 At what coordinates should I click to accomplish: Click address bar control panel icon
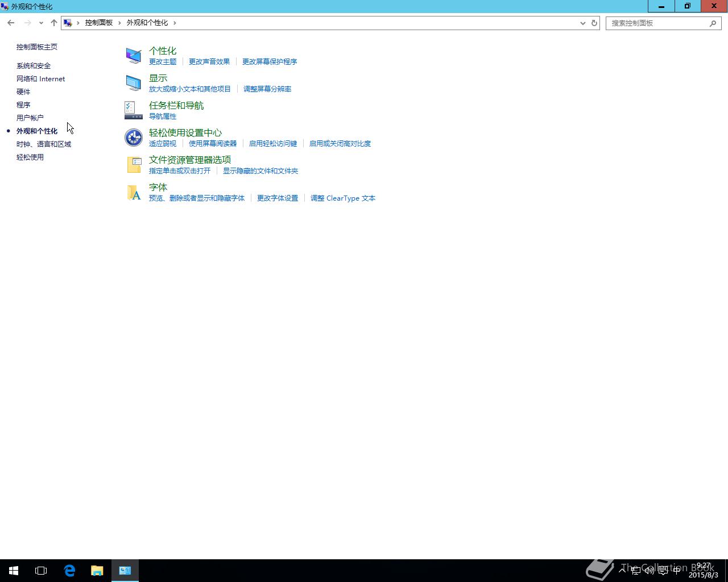tap(68, 23)
